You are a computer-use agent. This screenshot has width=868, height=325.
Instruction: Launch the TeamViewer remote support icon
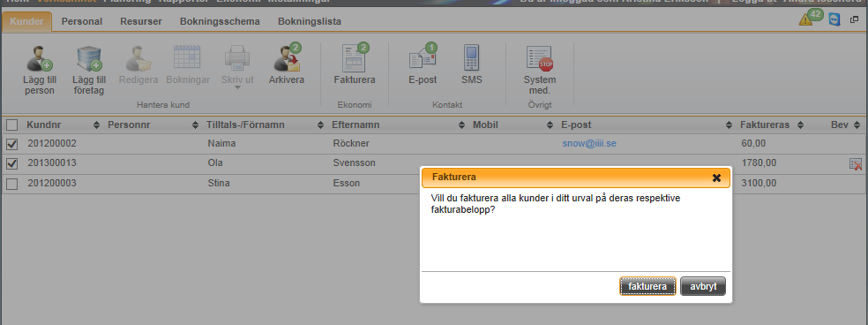tap(834, 20)
